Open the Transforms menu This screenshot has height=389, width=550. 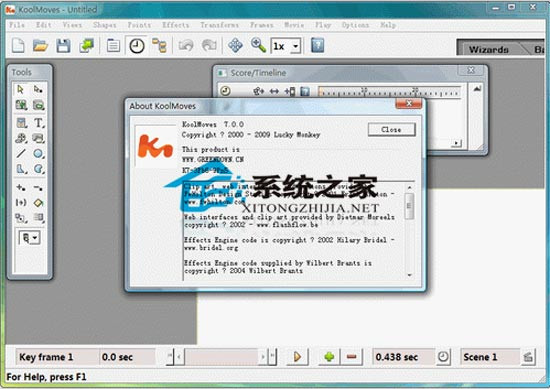click(219, 25)
